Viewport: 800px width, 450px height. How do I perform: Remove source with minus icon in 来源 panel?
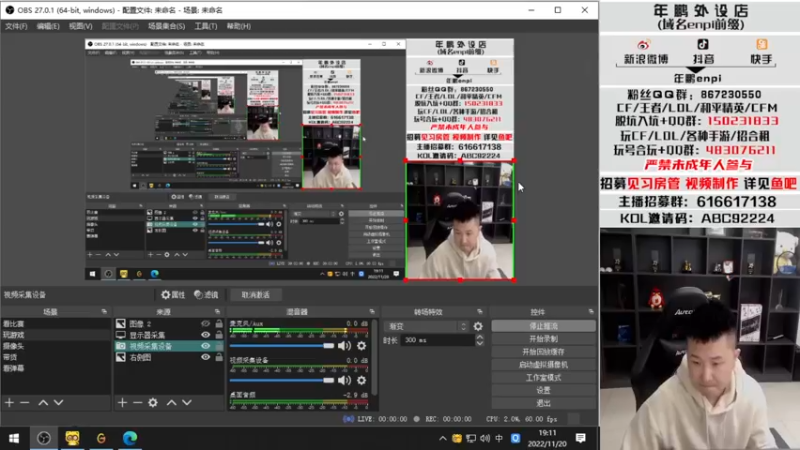(x=137, y=403)
